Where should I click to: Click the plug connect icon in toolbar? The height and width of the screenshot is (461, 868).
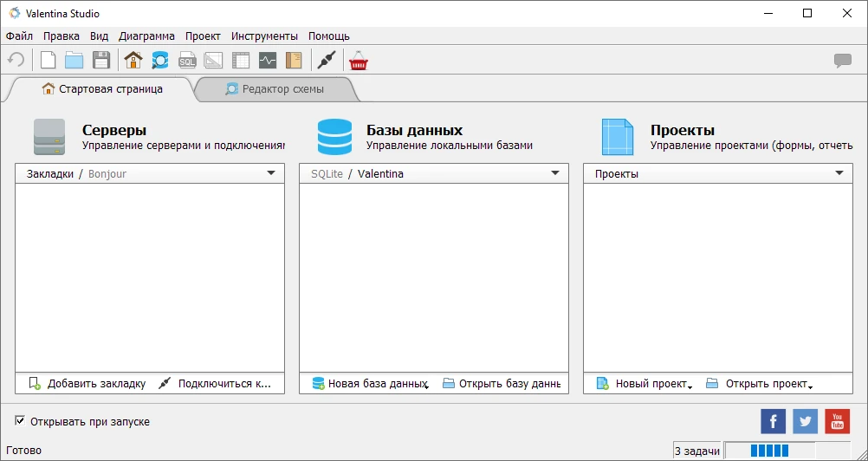(326, 61)
